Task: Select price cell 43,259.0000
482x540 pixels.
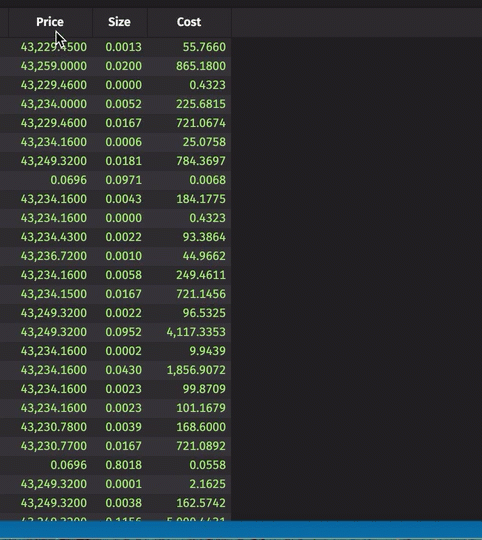Action: (54, 66)
